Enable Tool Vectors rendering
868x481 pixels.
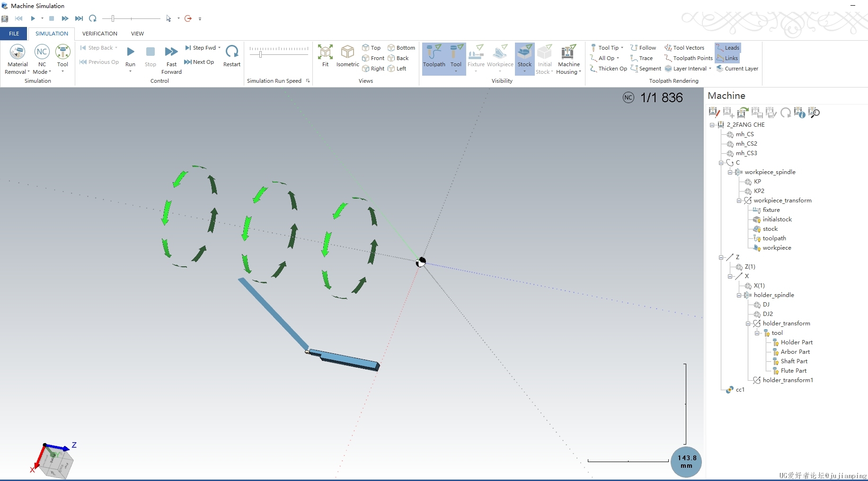click(684, 48)
